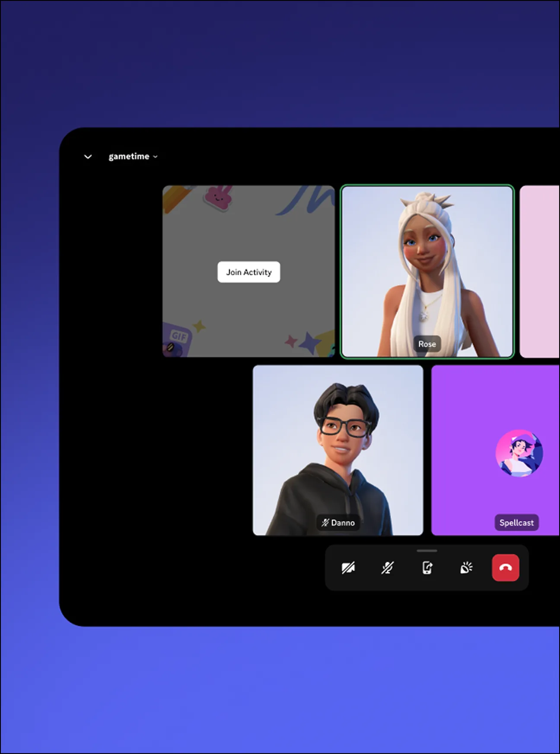Open the Spellcast activity tile
Screen dimensions: 560x754
[x=496, y=450]
